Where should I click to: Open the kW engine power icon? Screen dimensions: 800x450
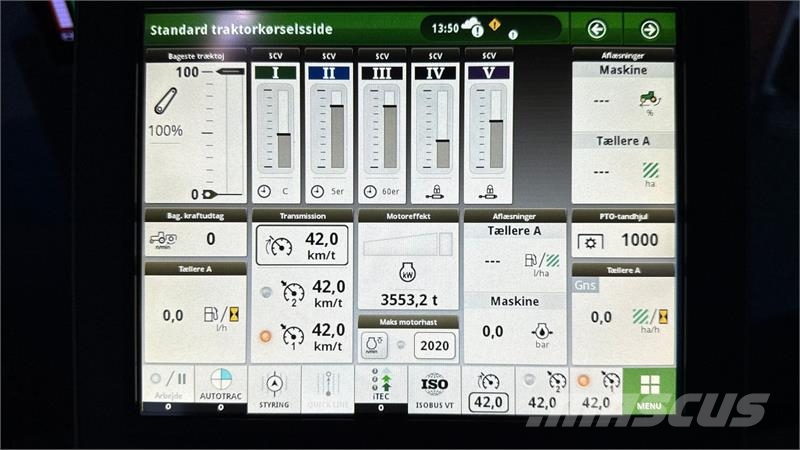pos(407,272)
